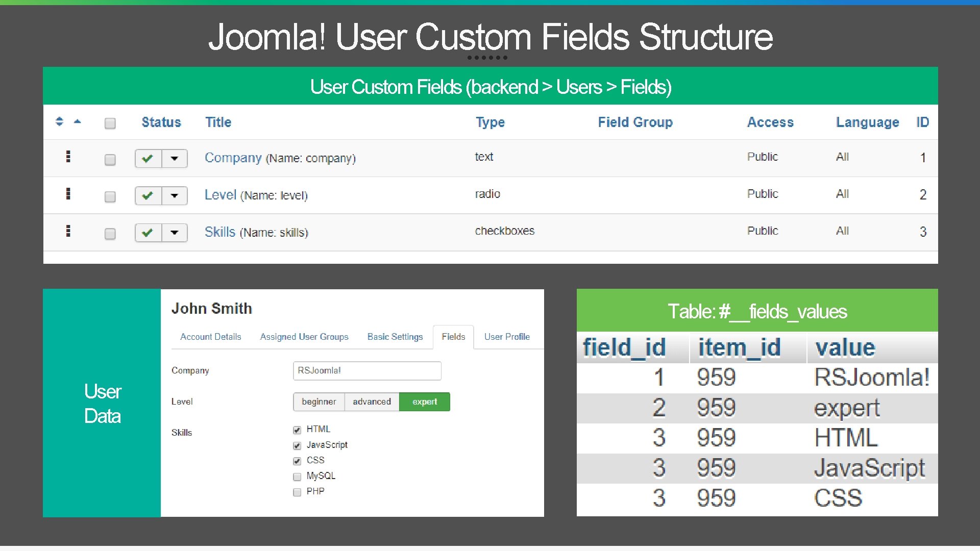The width and height of the screenshot is (980, 551).
Task: Open the Company field link
Action: [233, 158]
